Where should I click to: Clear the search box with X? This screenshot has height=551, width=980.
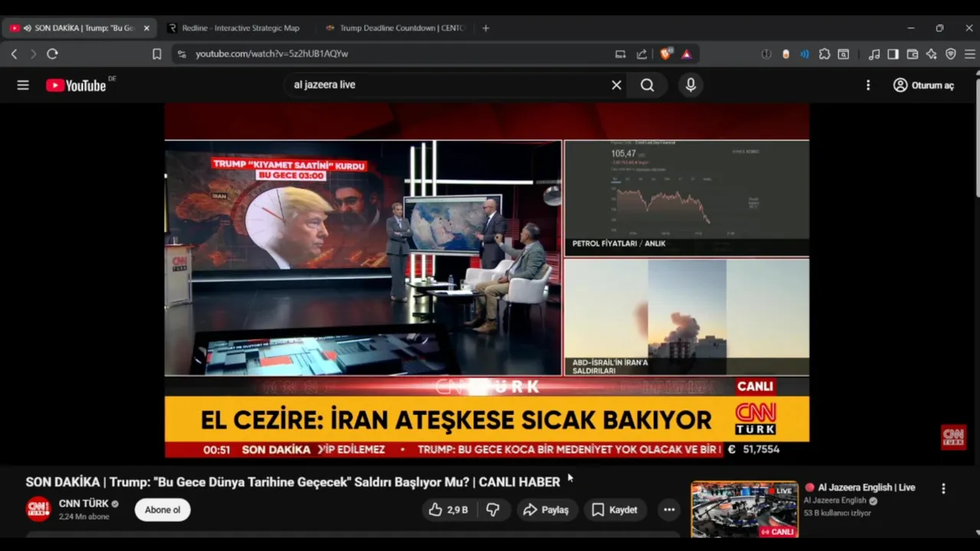[616, 85]
